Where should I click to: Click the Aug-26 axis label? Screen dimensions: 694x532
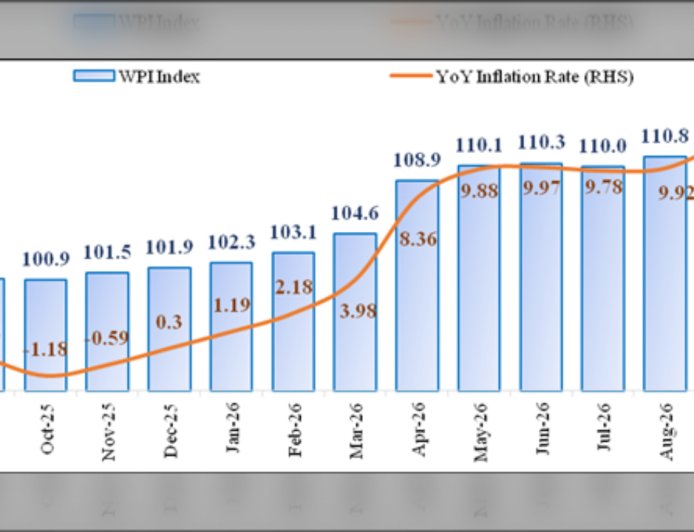(x=666, y=432)
